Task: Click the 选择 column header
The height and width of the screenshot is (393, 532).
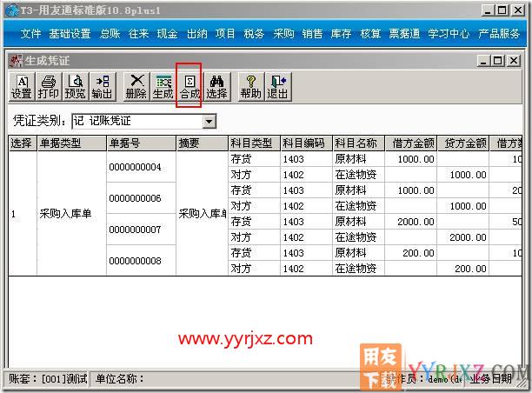Action: point(23,143)
